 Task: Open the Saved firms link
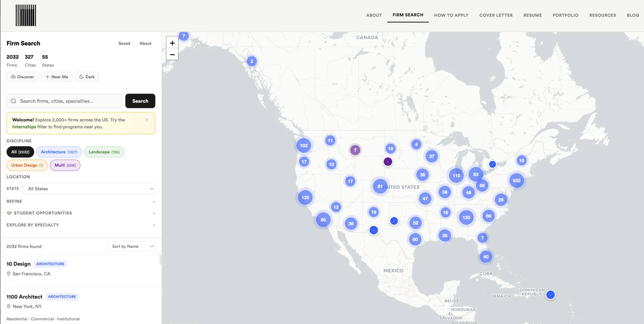tap(124, 43)
